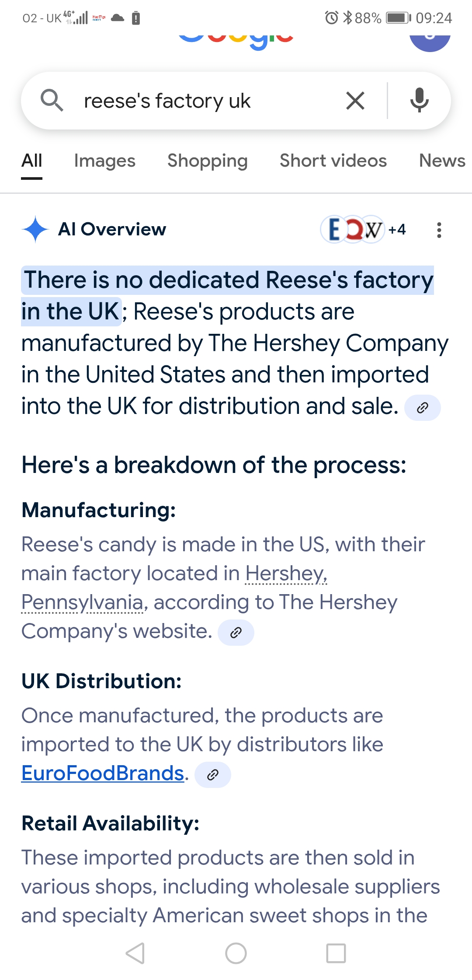The image size is (472, 980).
Task: Switch to the Shopping tab
Action: click(x=208, y=161)
